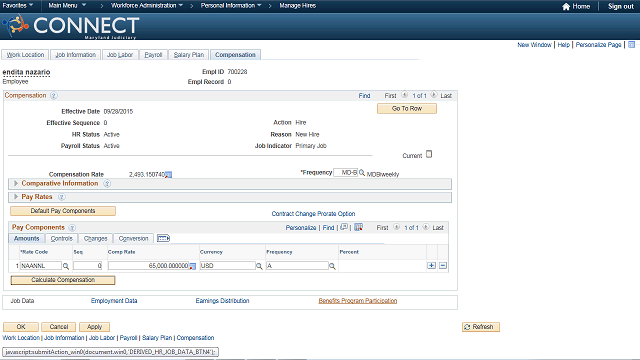The width and height of the screenshot is (640, 360).
Task: Select the Compensation tab
Action: pos(236,55)
